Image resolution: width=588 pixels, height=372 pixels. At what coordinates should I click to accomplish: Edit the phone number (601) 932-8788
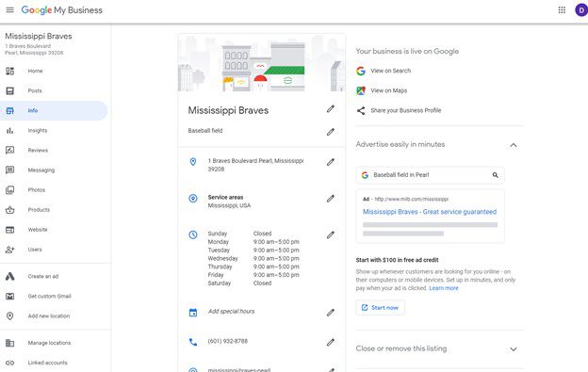point(331,342)
